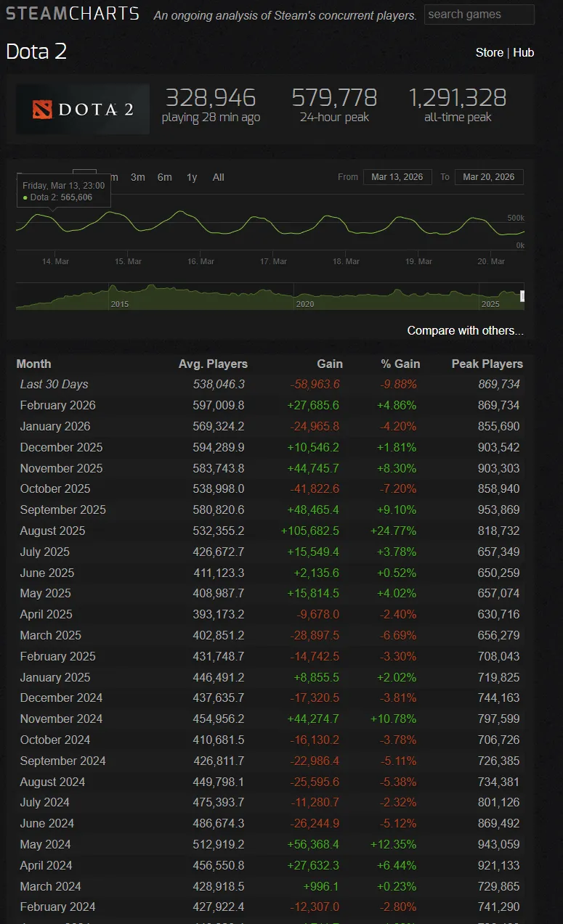Select the July 2024 row label
The height and width of the screenshot is (924, 563).
coord(45,802)
